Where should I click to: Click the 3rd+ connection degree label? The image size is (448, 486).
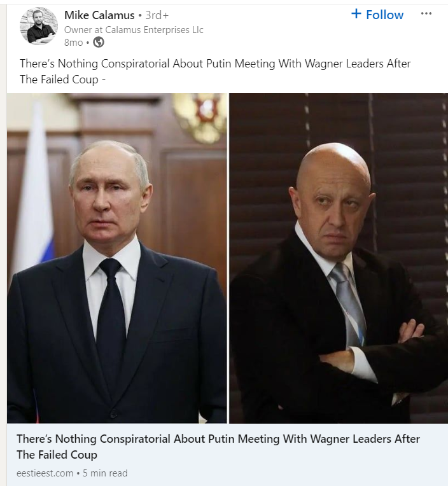[x=157, y=15]
